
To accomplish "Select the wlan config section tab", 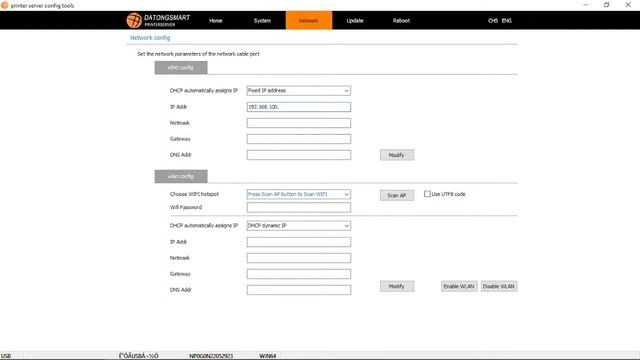I will coord(181,176).
